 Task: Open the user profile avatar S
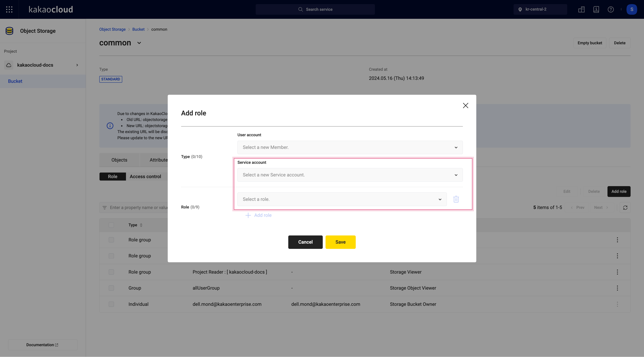coord(632,9)
